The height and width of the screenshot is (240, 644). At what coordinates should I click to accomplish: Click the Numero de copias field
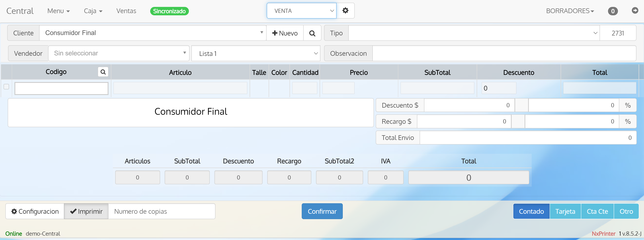[161, 211]
